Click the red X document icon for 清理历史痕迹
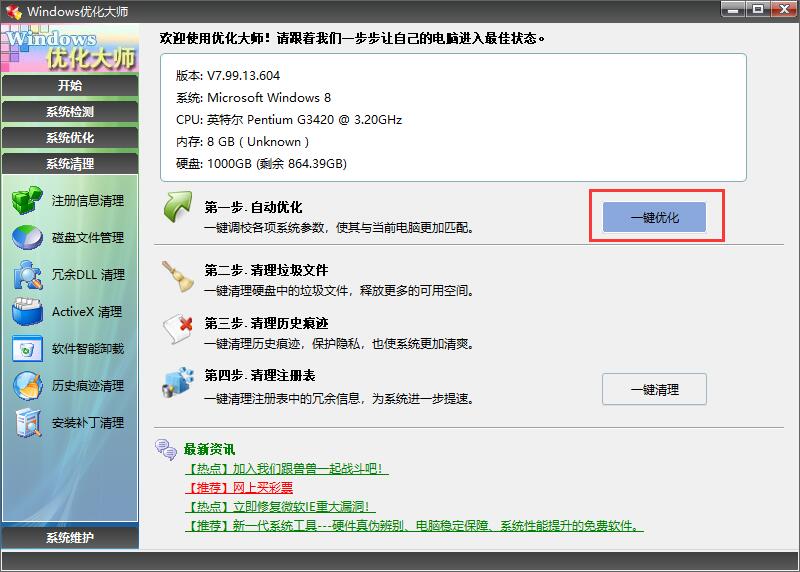This screenshot has height=572, width=800. (178, 329)
